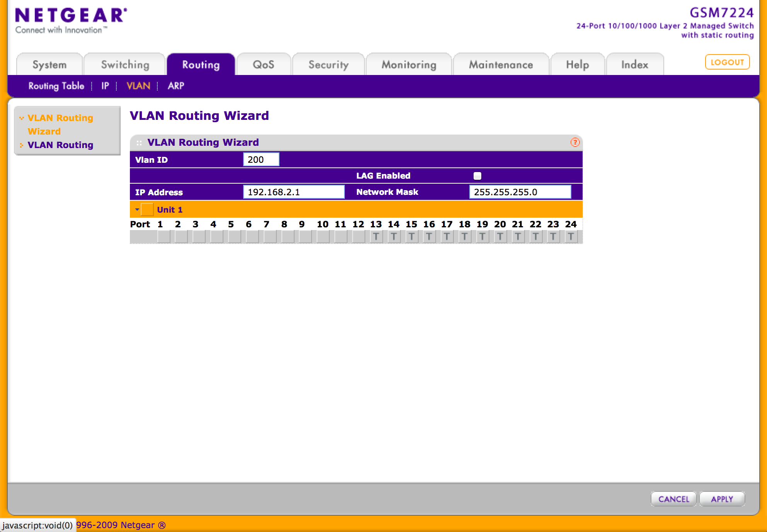The image size is (767, 532).
Task: Enable the LAG Enabled checkbox
Action: [x=477, y=176]
